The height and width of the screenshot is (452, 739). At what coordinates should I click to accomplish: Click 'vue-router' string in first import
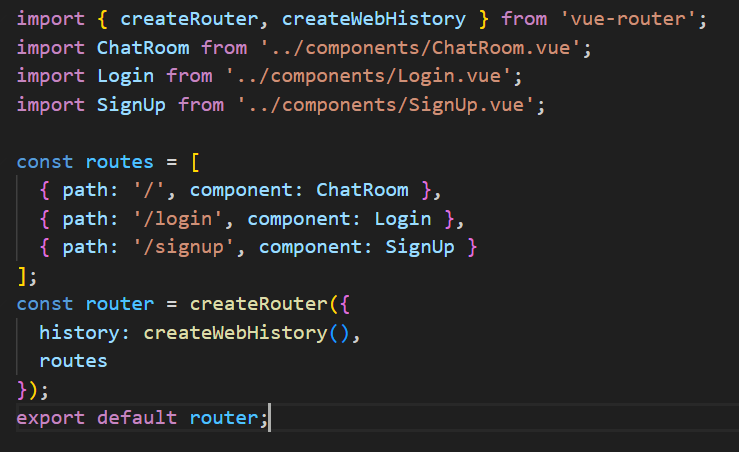tap(628, 19)
